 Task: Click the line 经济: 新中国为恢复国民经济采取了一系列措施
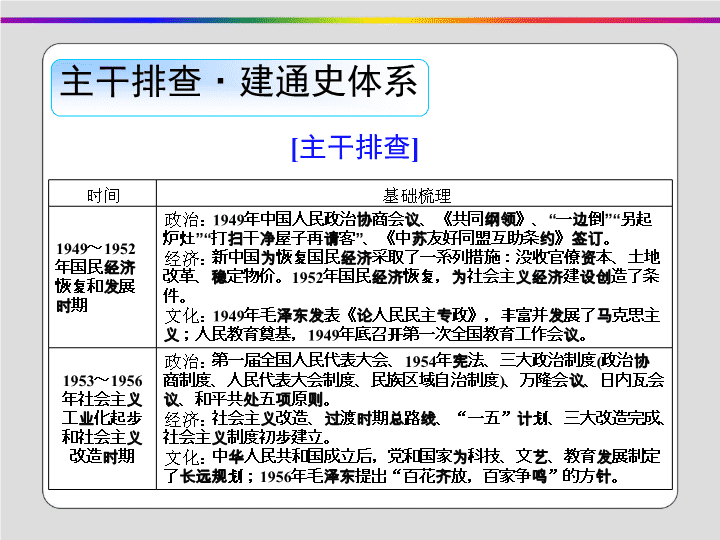[x=412, y=257]
